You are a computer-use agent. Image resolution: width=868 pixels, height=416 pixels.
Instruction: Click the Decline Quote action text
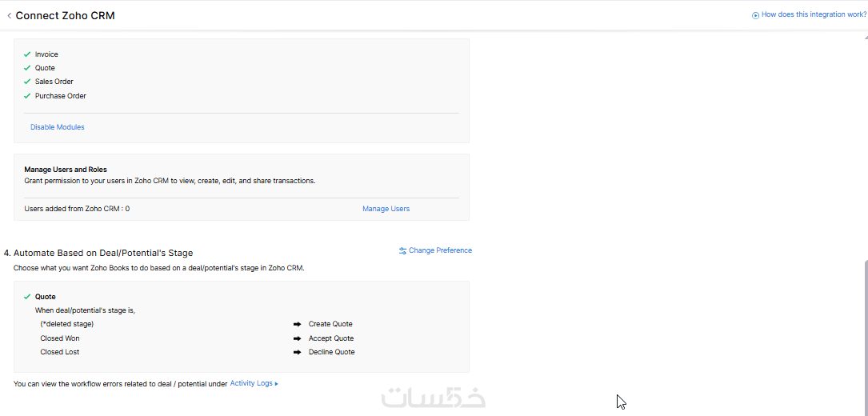pos(331,352)
